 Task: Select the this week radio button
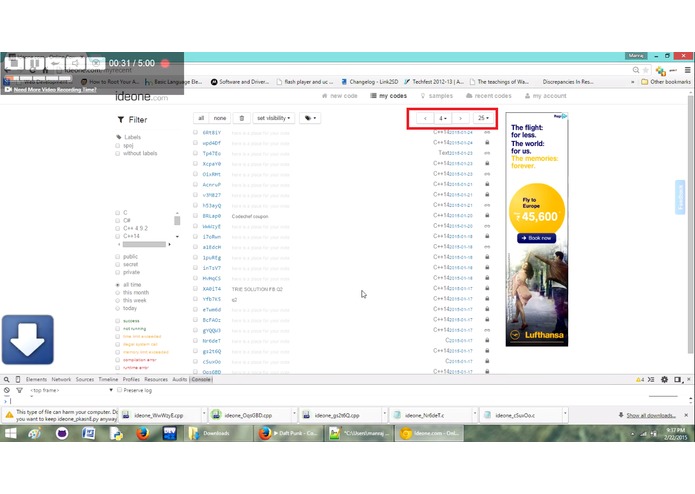117,300
